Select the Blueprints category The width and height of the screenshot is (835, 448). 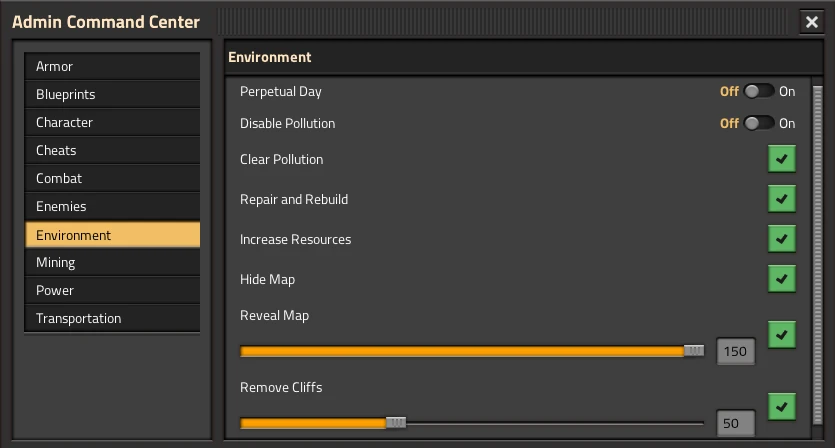[x=112, y=94]
